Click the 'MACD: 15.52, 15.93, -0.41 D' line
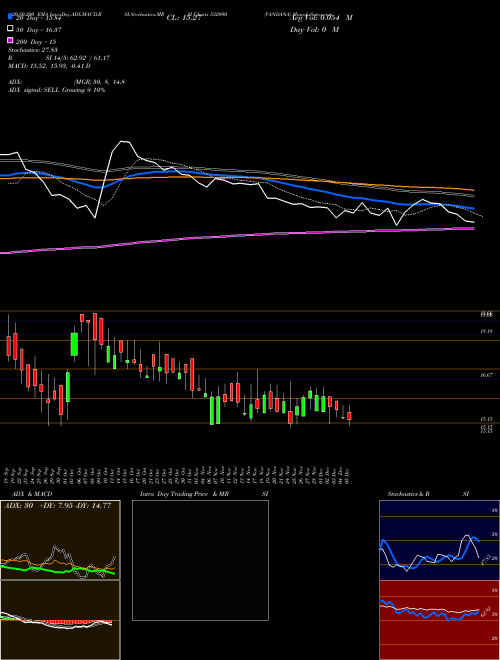 pyautogui.click(x=49, y=66)
